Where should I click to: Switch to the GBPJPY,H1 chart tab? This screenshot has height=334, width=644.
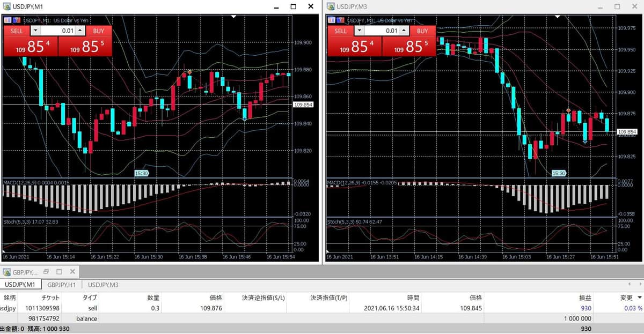point(61,285)
